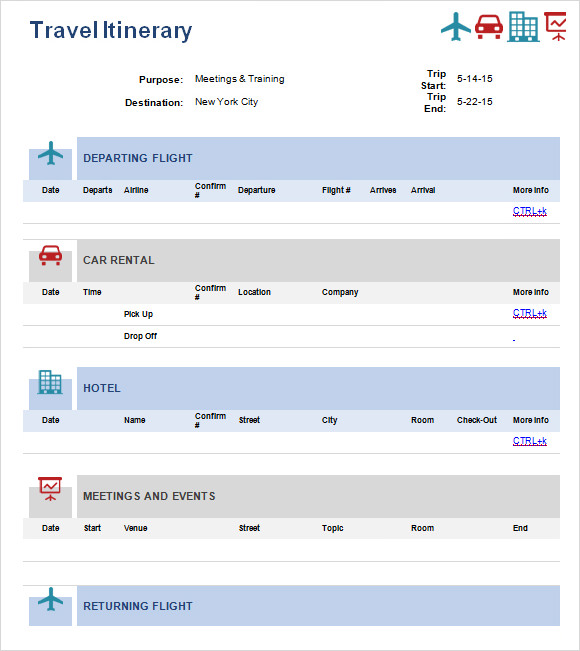
Task: Click the 'Date' column header in Departing Flight
Action: tap(51, 190)
